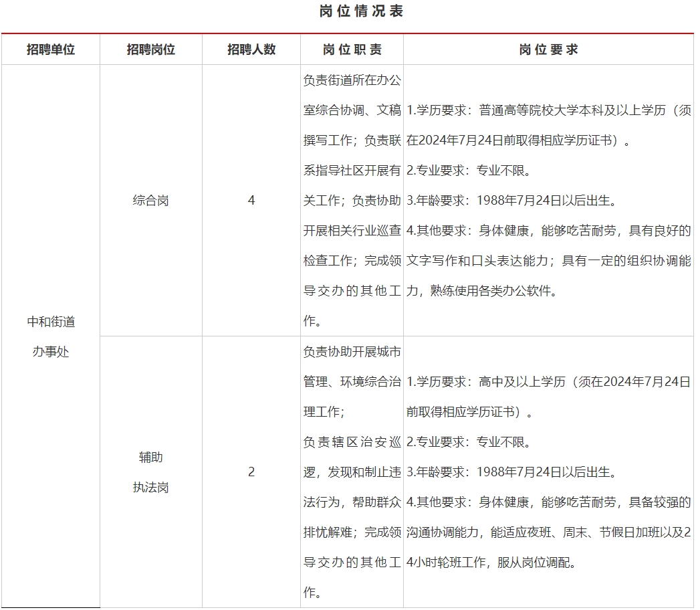This screenshot has height=610, width=700.
Task: Click the line 理工作；
Action: pyautogui.click(x=324, y=412)
